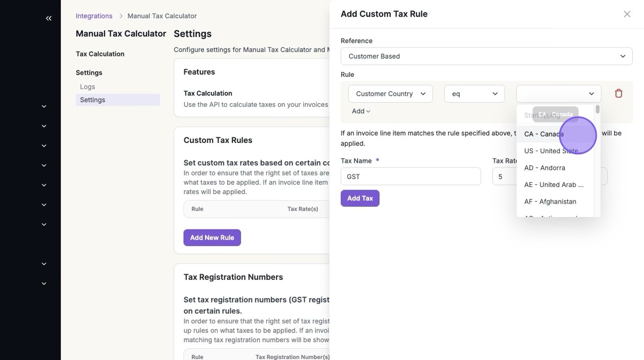644x360 pixels.
Task: Open Tax Calculation section in sidebar
Action: point(100,54)
